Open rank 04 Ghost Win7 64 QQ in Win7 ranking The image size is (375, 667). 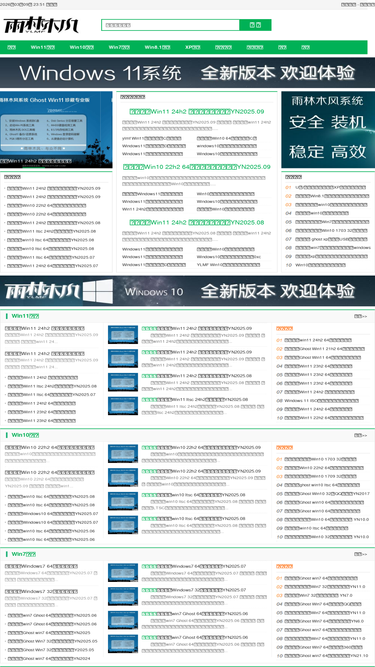click(323, 604)
